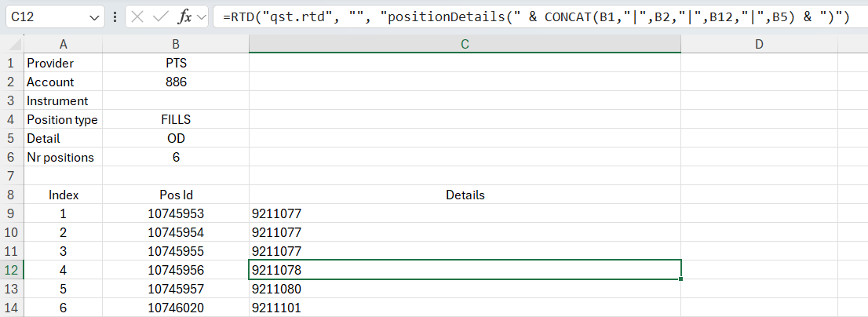Click account value cell '886'
Viewport: 868px width, 317px height.
(x=176, y=82)
